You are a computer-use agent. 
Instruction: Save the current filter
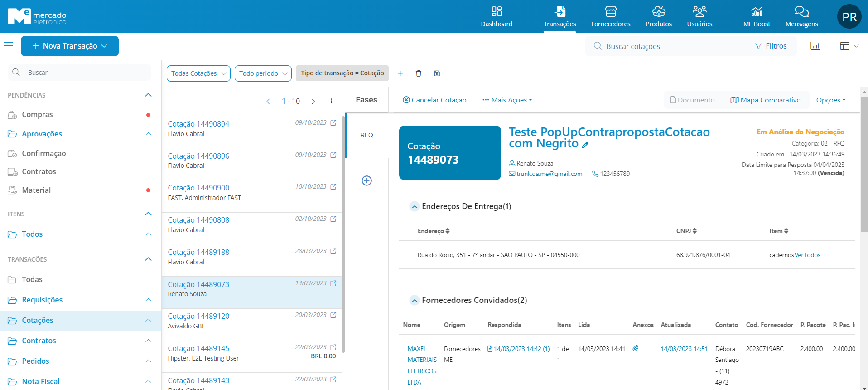[x=437, y=73]
